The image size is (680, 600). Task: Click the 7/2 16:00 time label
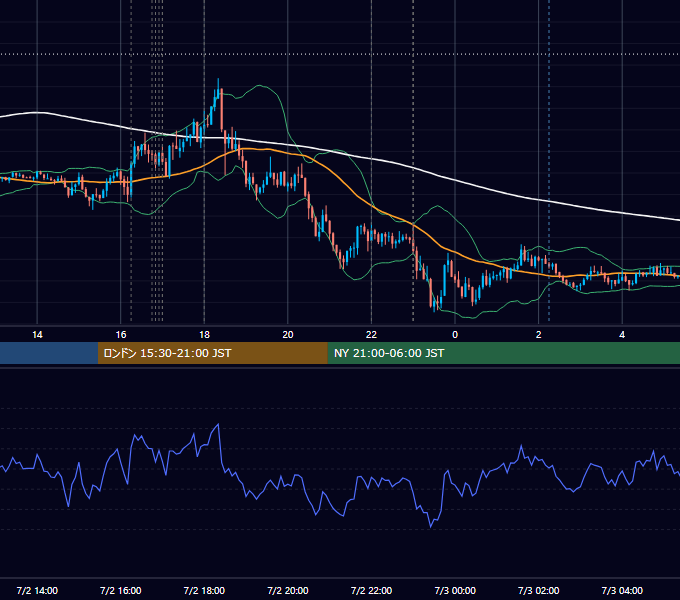[121, 590]
